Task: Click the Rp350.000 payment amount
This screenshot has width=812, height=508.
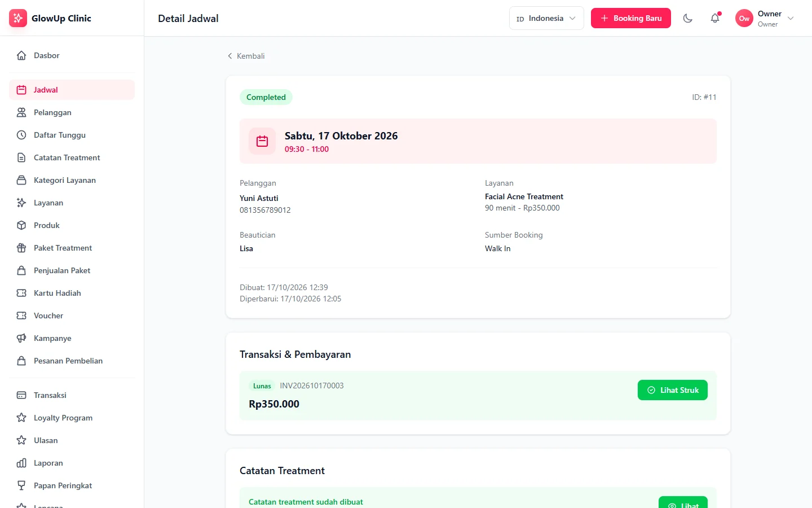Action: pos(274,404)
